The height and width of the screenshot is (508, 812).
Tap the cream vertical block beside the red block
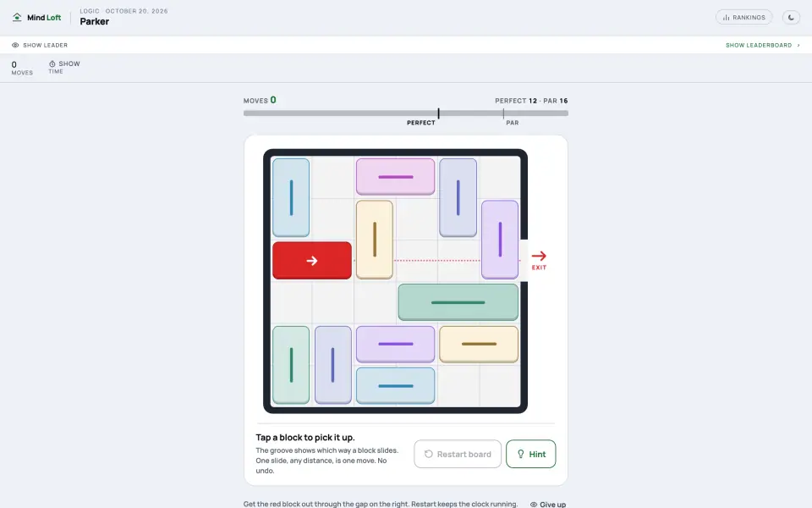tap(375, 240)
